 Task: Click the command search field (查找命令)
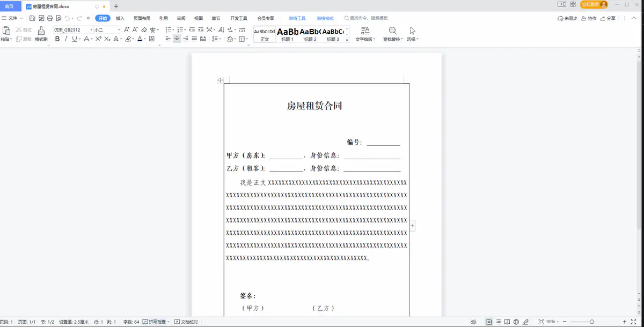(x=369, y=18)
